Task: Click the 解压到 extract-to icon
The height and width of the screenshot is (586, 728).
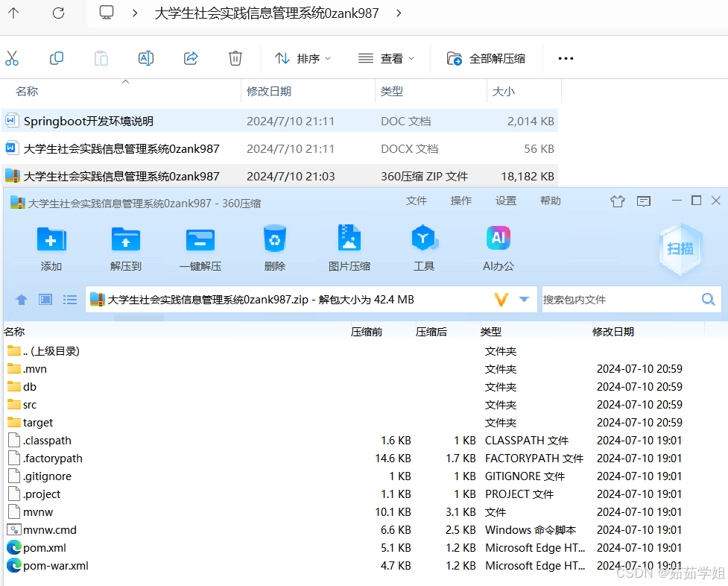Action: (x=126, y=248)
